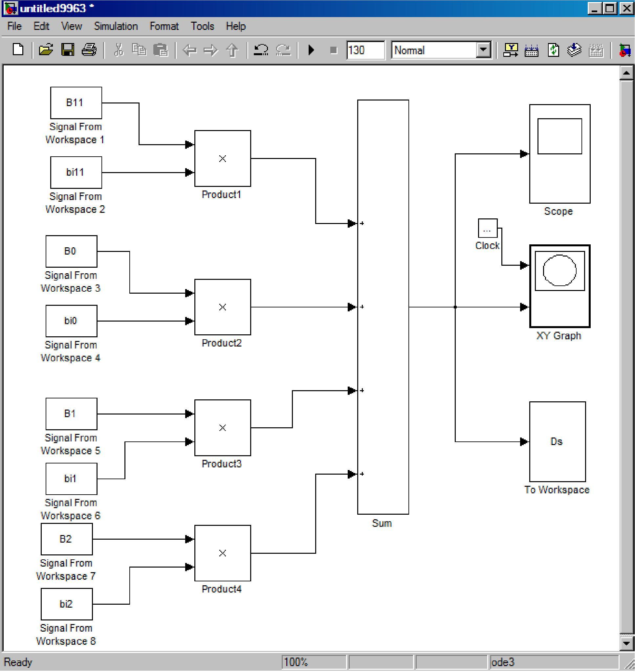635x672 pixels.
Task: Click the Scope block
Action: (x=560, y=154)
